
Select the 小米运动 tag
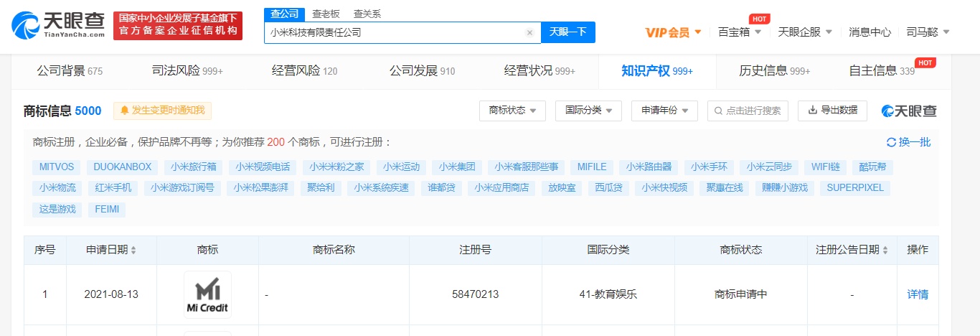[401, 167]
